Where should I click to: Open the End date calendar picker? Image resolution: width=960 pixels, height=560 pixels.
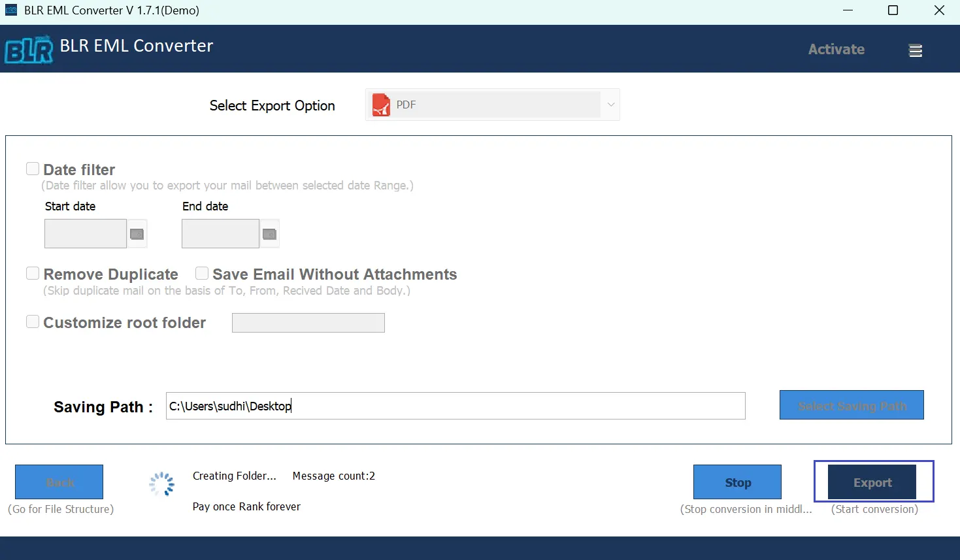[269, 234]
